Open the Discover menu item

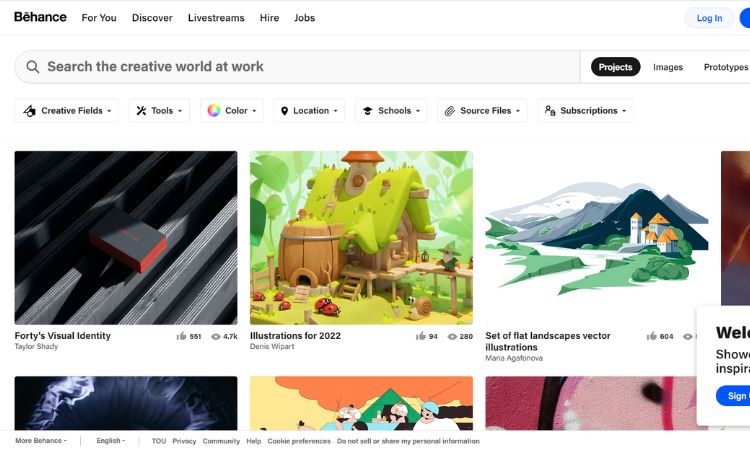tap(152, 18)
